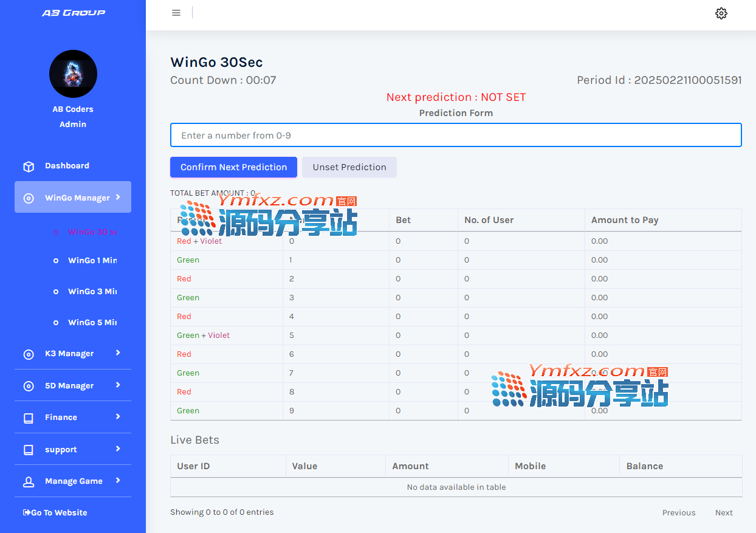The height and width of the screenshot is (533, 756).
Task: Click the AB Coders profile avatar
Action: [73, 74]
